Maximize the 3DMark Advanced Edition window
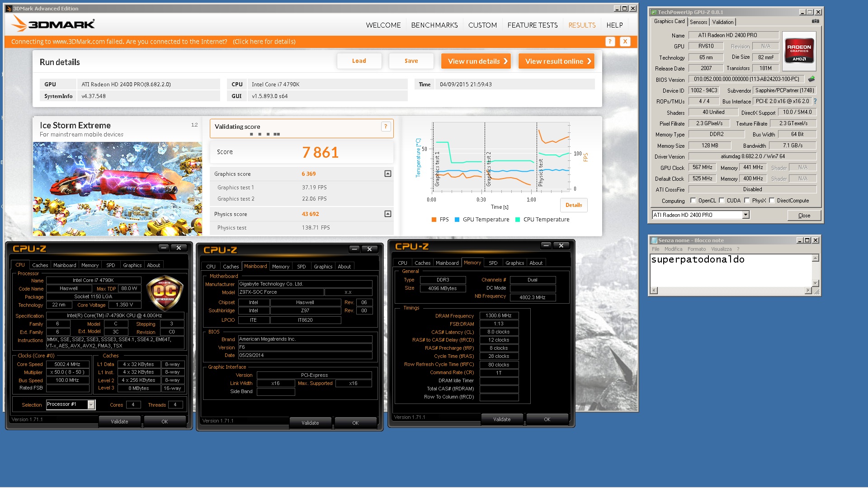868x488 pixels. tap(625, 9)
